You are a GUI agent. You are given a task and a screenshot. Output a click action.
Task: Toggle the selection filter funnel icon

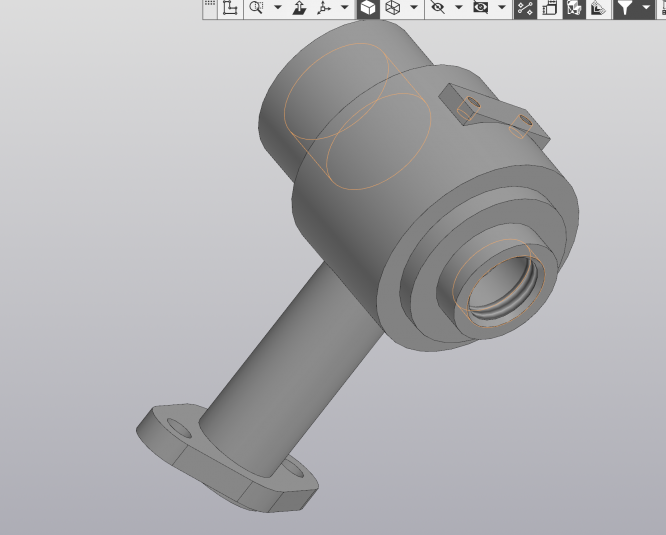tap(624, 8)
